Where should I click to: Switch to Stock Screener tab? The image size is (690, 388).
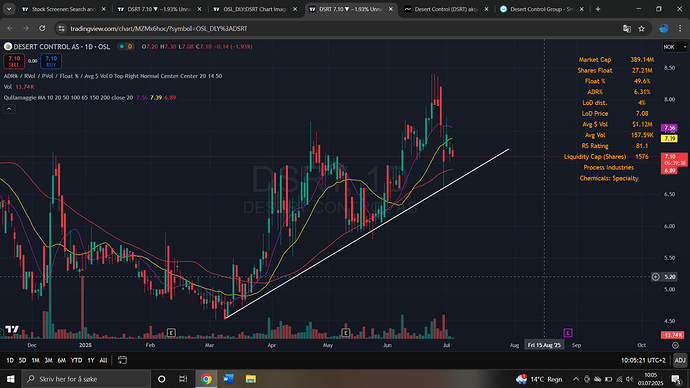click(63, 9)
